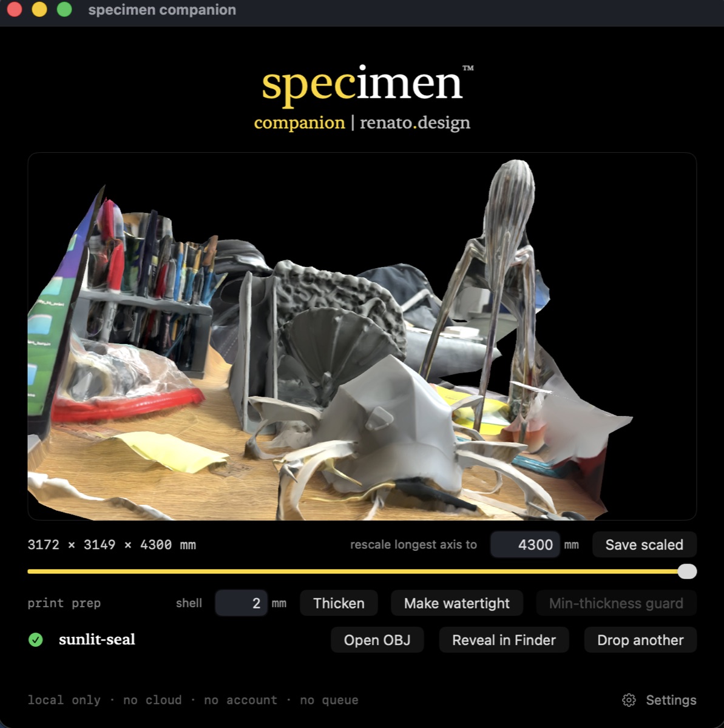Click the rescale longest axis value field

coord(525,545)
